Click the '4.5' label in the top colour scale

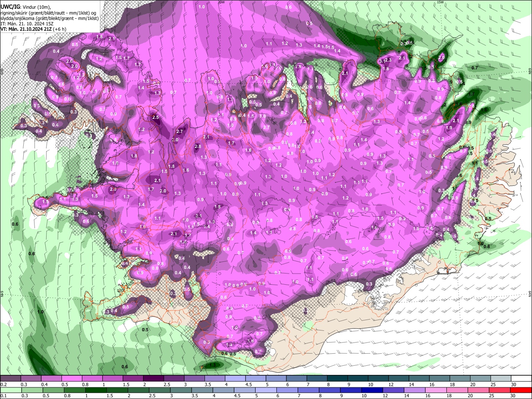click(249, 384)
